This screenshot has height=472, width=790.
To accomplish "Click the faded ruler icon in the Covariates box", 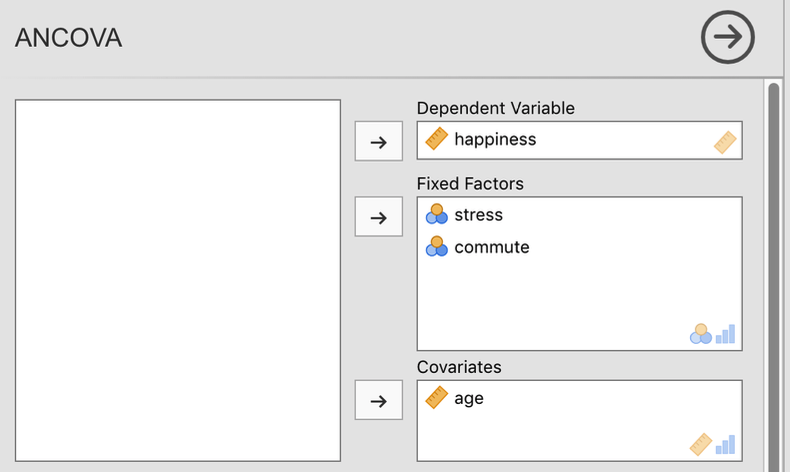I will pos(700,444).
